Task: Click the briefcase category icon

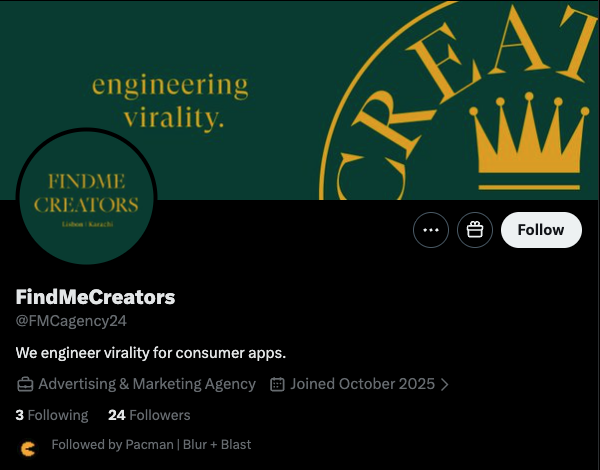Action: tap(26, 384)
